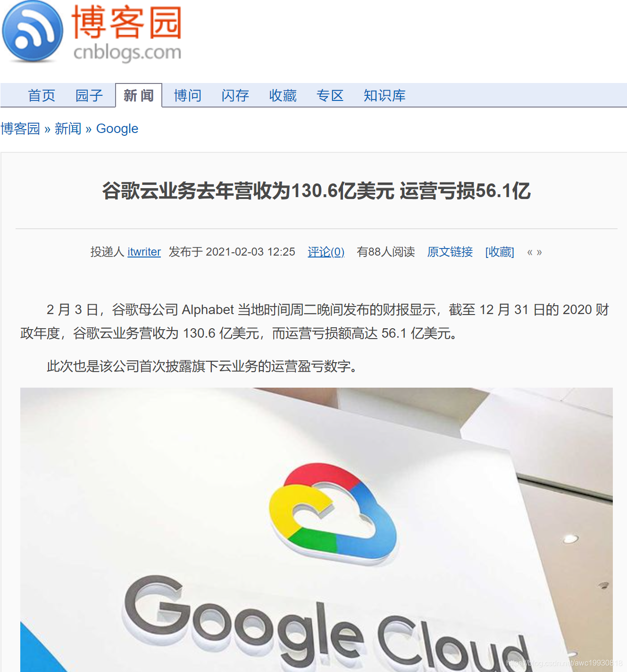This screenshot has width=627, height=672.
Task: Click the Google Cloud article image
Action: [317, 530]
